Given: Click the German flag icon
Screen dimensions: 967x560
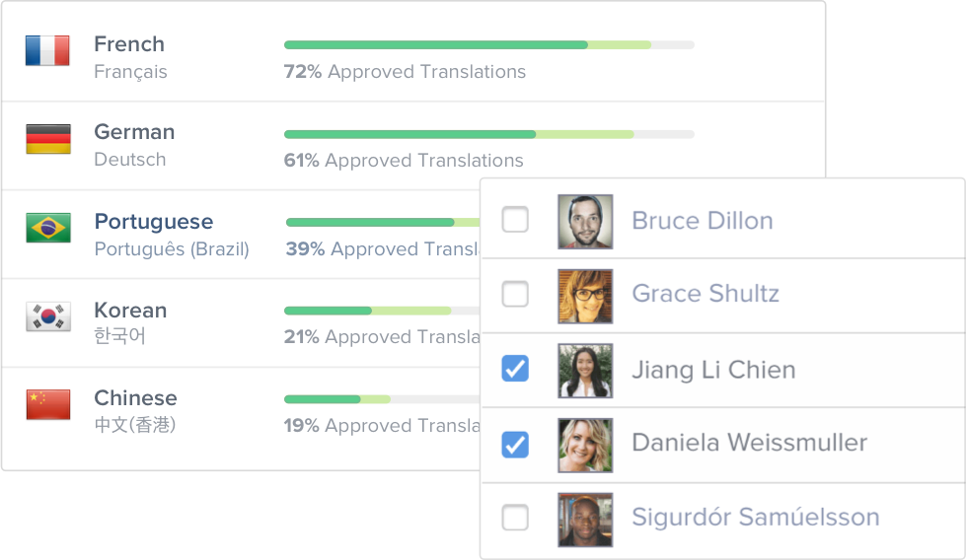Looking at the screenshot, I should click(47, 139).
